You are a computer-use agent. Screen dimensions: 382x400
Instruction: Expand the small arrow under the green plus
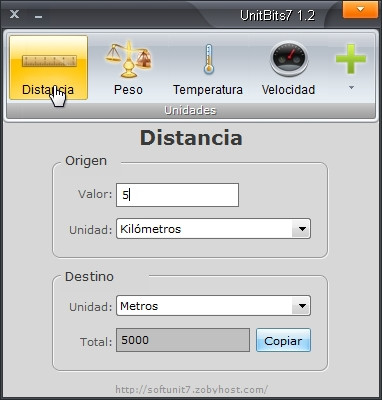point(351,88)
